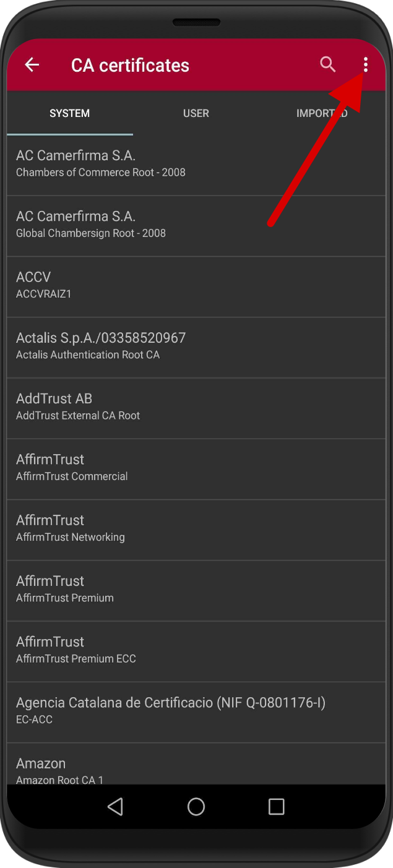393x868 pixels.
Task: Open AffirmTrust Premium ECC certificate
Action: point(196,651)
